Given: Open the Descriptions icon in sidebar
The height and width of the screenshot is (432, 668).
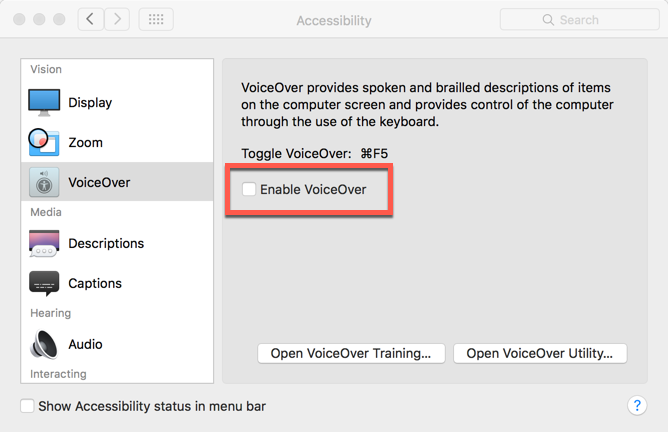Looking at the screenshot, I should coord(44,243).
